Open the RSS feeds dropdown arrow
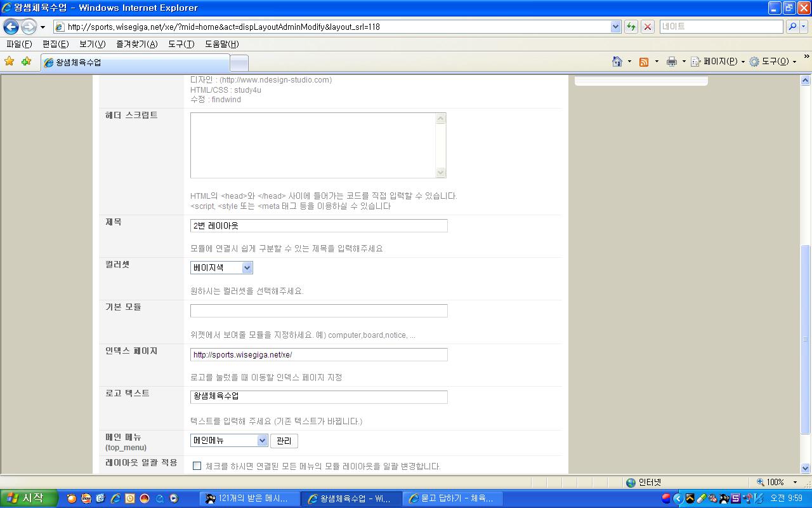The image size is (812, 508). [x=657, y=62]
